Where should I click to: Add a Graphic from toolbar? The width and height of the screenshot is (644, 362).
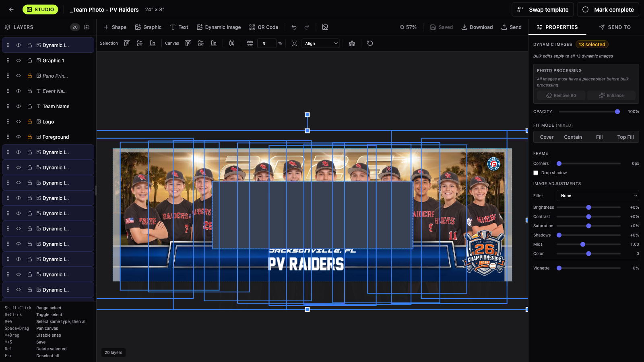point(148,27)
